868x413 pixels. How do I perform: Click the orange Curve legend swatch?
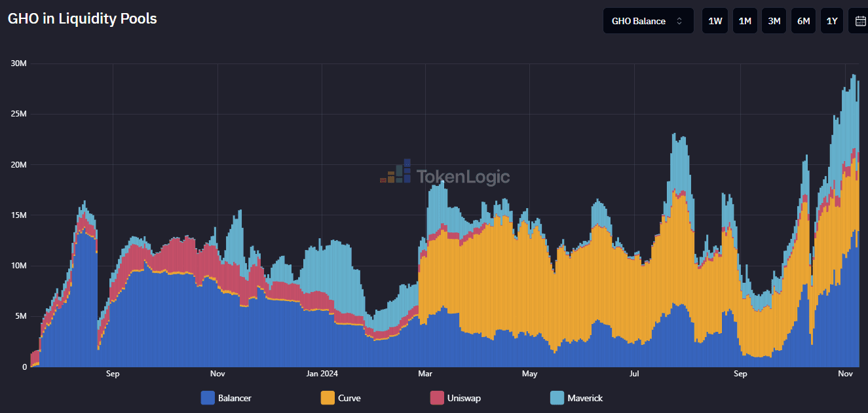click(328, 398)
